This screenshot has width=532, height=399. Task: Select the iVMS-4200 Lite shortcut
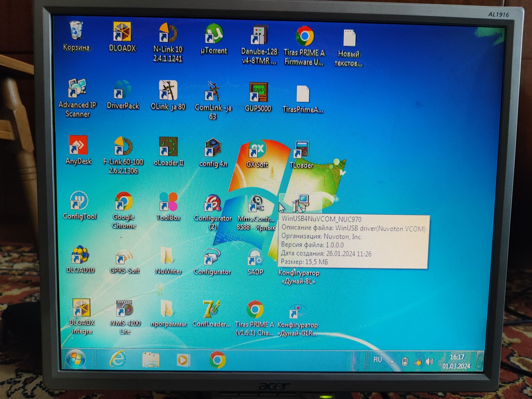pos(125,317)
